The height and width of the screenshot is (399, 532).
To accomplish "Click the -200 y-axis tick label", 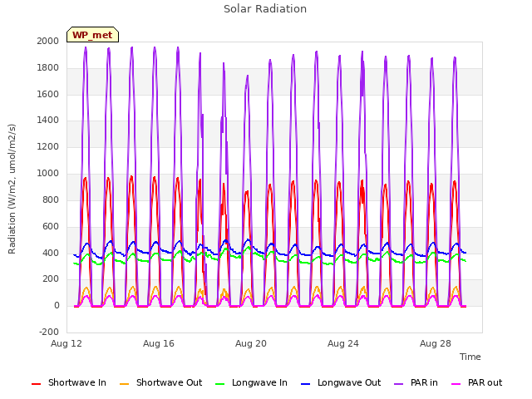I will tap(49, 332).
